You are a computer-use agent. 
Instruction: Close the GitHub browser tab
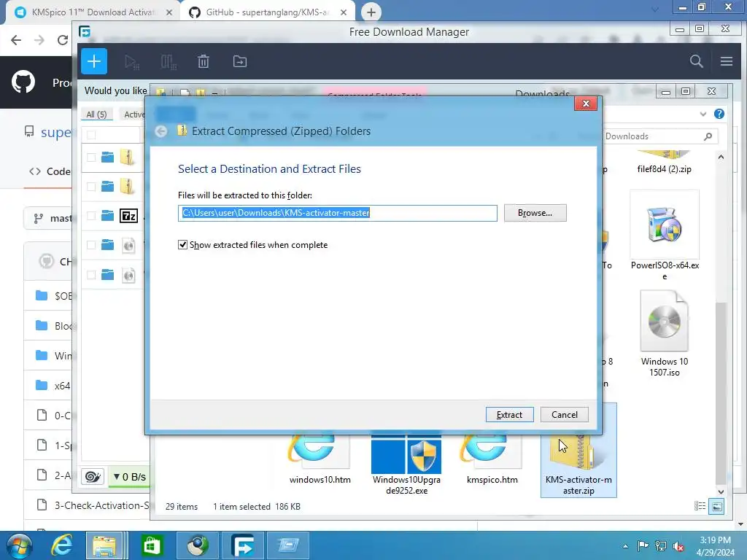(x=344, y=12)
